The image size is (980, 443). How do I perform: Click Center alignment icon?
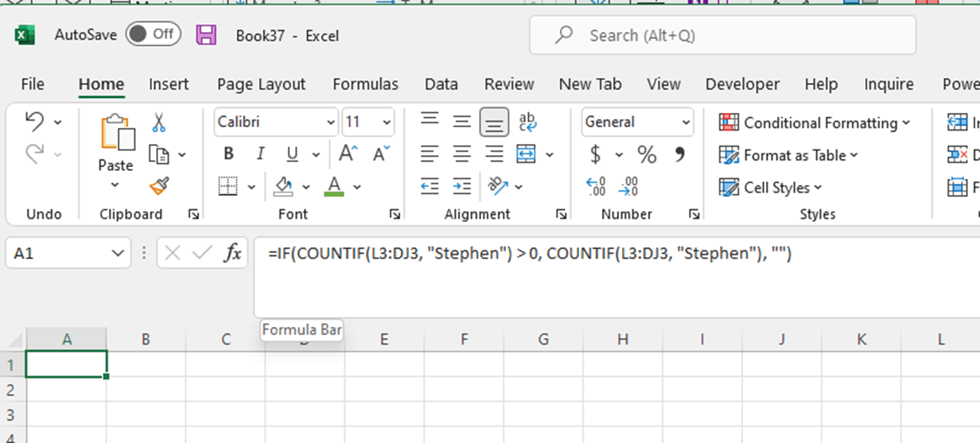coord(462,154)
